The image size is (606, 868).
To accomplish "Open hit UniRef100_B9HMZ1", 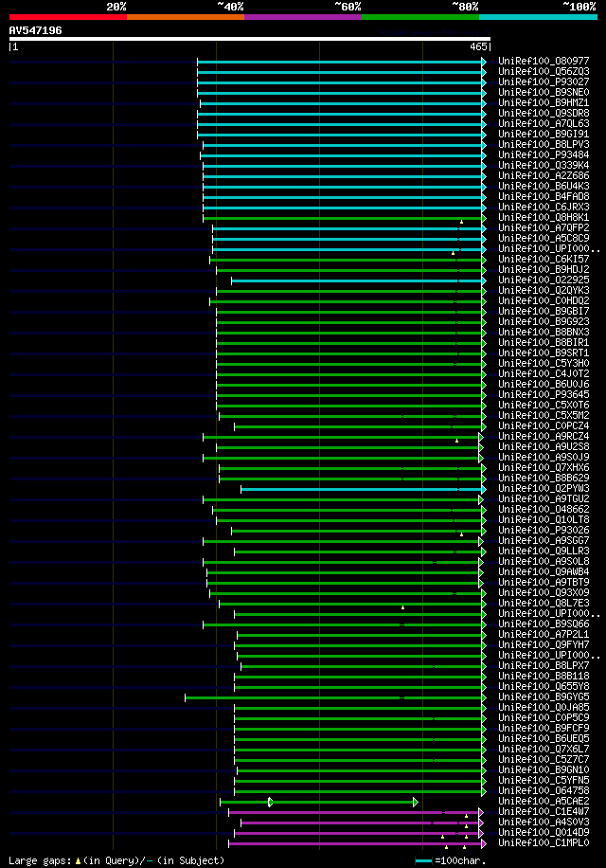I will tap(544, 103).
